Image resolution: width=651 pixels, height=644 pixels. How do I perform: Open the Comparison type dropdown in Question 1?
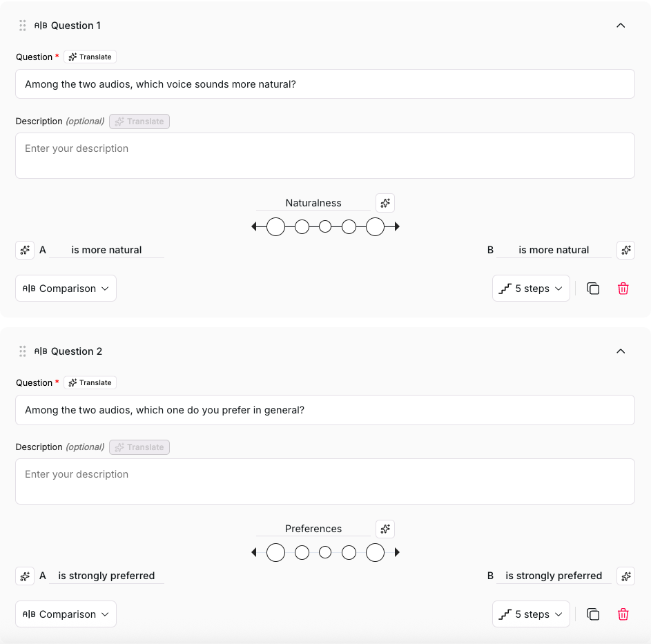pos(66,289)
